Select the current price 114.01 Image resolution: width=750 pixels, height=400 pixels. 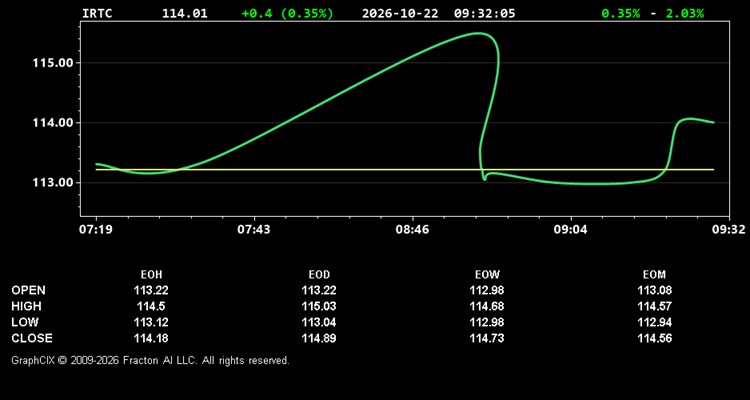click(x=185, y=13)
